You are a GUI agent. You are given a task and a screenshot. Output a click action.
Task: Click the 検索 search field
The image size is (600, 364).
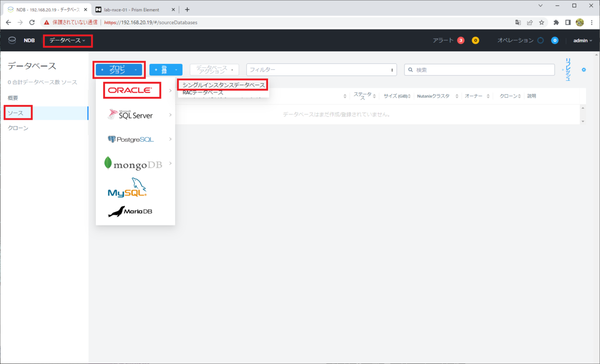pos(479,70)
